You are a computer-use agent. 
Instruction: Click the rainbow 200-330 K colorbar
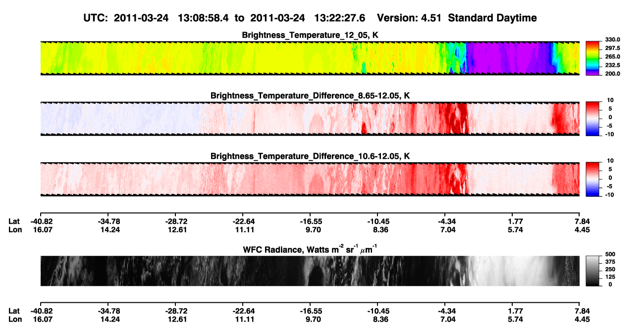(x=591, y=58)
